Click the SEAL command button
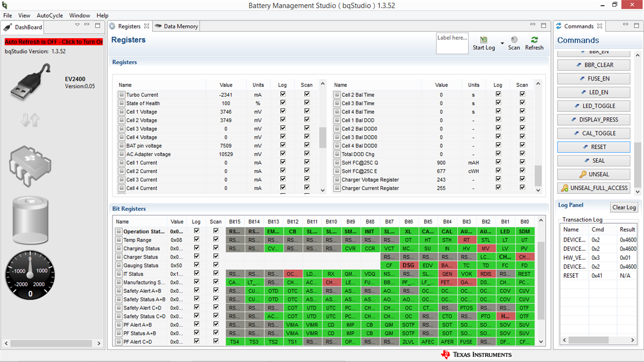 pyautogui.click(x=594, y=160)
